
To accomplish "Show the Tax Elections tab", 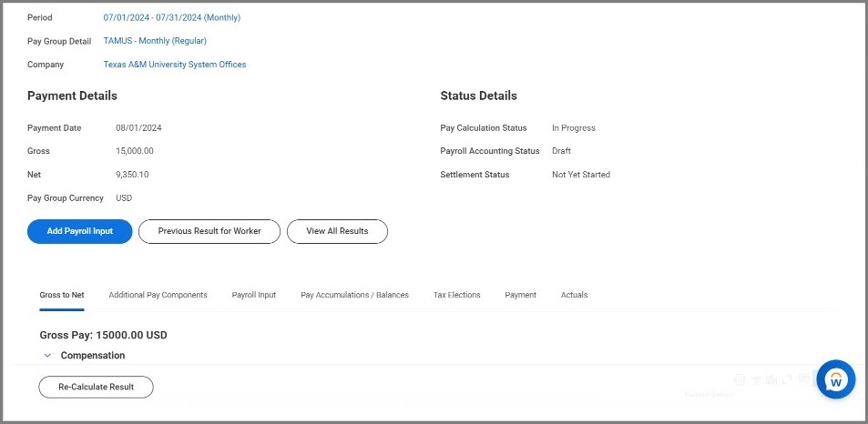I will 456,295.
